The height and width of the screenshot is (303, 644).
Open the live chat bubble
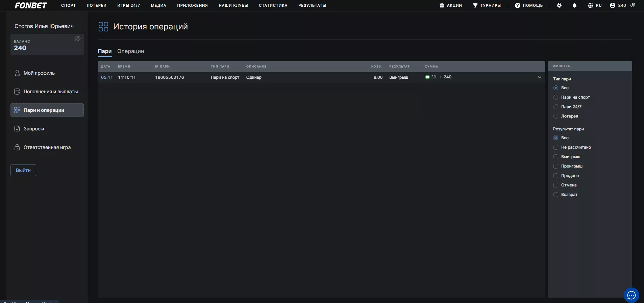(631, 295)
